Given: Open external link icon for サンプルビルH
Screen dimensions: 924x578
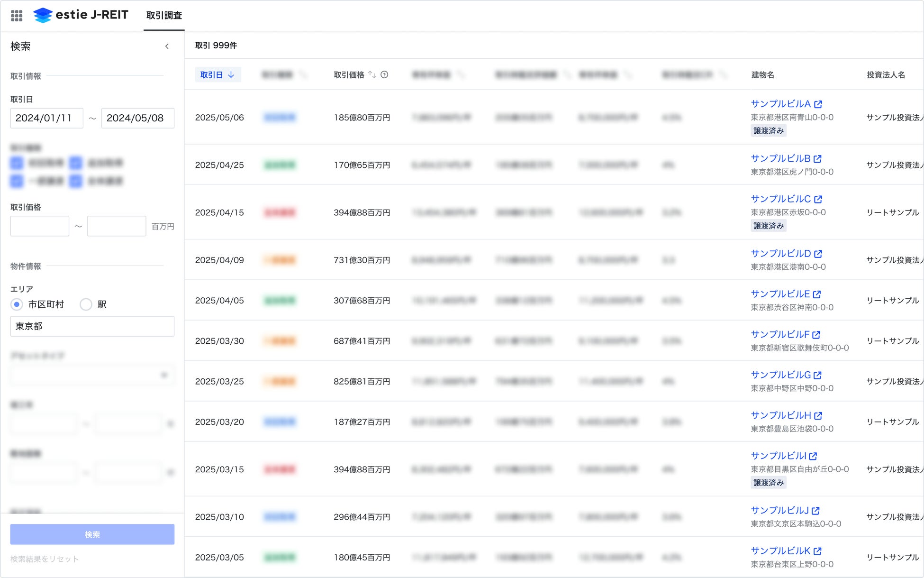Looking at the screenshot, I should click(x=818, y=416).
